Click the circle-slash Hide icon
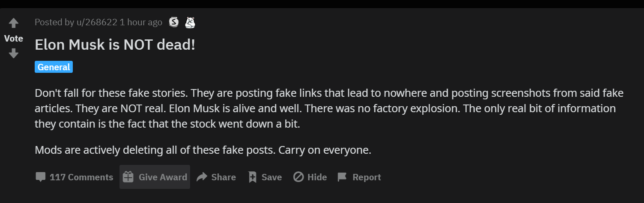644x203 pixels. point(298,177)
